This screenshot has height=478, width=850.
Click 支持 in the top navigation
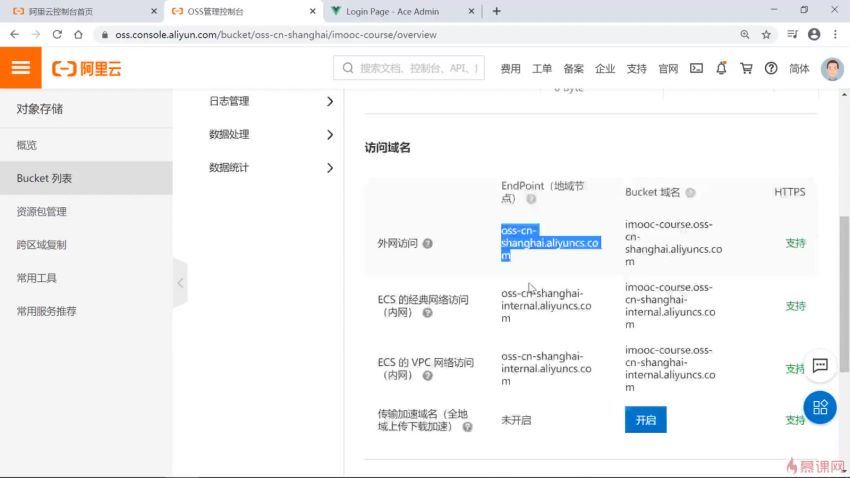pos(636,69)
